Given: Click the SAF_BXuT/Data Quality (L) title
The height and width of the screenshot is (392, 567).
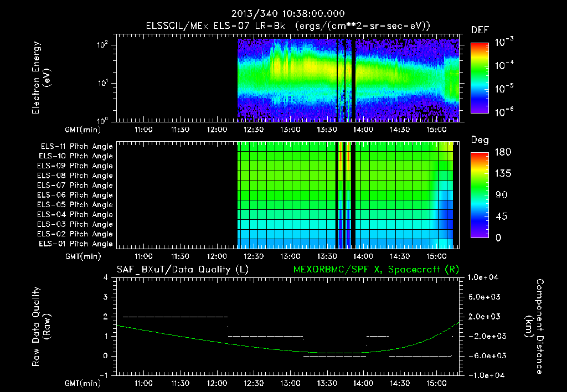Looking at the screenshot, I should 183,270.
